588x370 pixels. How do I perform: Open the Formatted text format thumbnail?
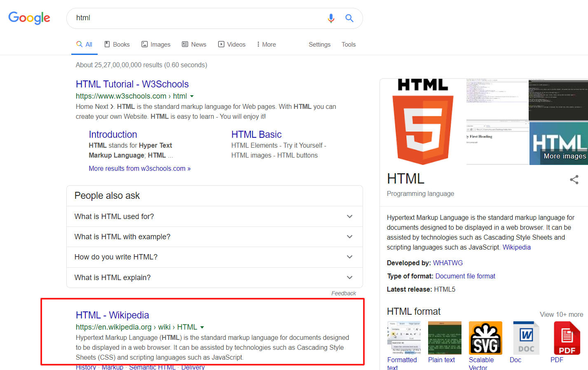pos(404,338)
